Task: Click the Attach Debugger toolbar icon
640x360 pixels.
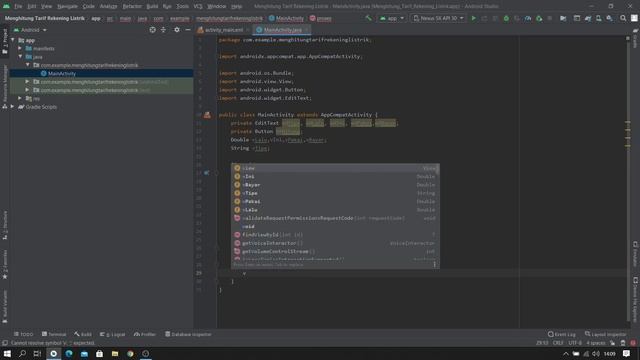Action: (539, 18)
